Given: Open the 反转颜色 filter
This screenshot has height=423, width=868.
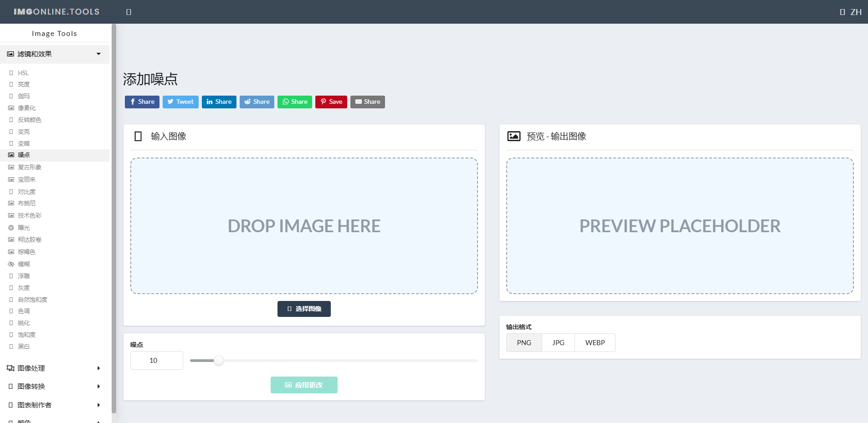Looking at the screenshot, I should [30, 120].
